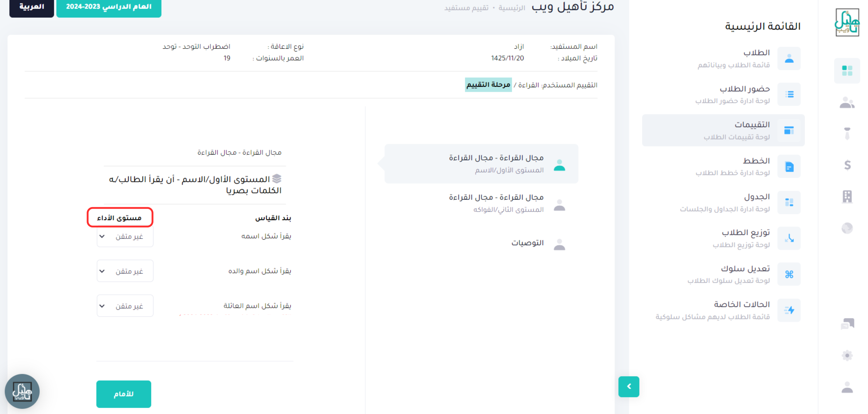The image size is (868, 414).
Task: Open الطلاب menu item
Action: (724, 59)
